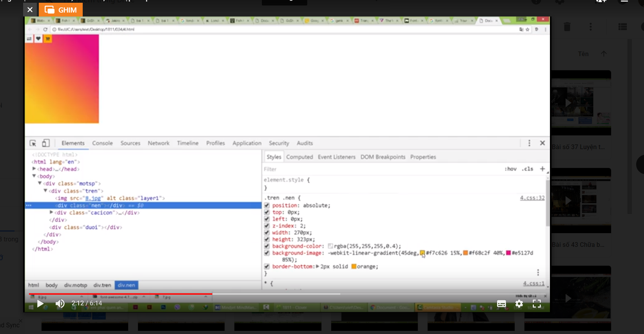Screen dimensions: 644x334
Task: Disable the background-image property checkbox
Action: click(267, 253)
